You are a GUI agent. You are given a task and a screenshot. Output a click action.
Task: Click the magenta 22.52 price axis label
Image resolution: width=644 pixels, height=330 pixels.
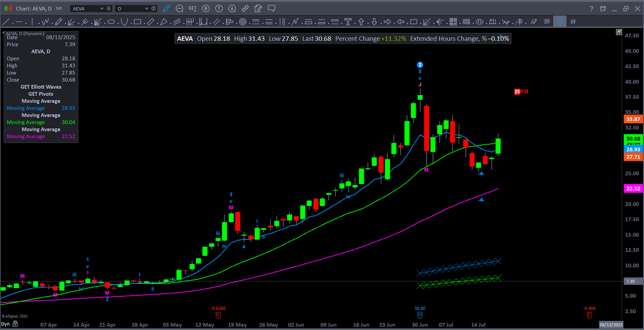coord(632,189)
